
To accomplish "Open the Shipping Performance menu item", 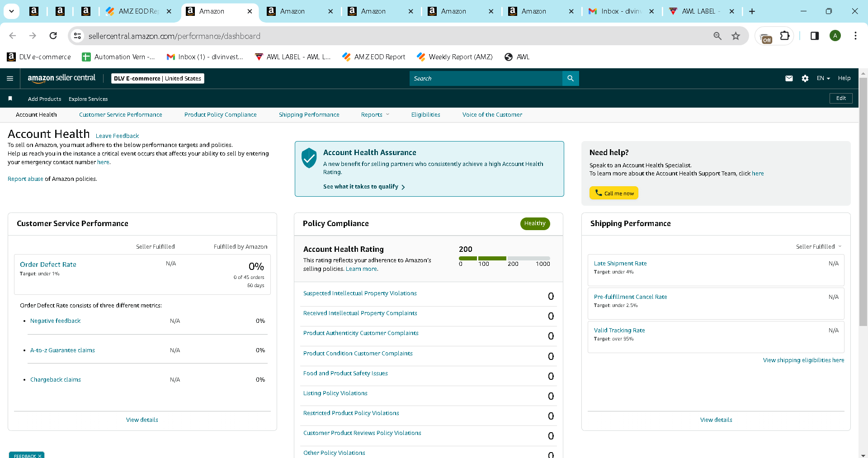I will 309,115.
